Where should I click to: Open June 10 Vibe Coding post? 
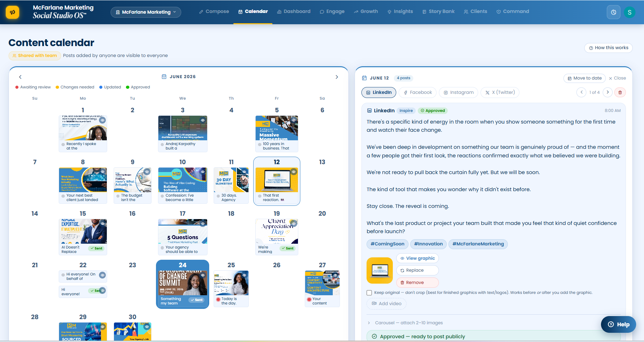pos(183,185)
